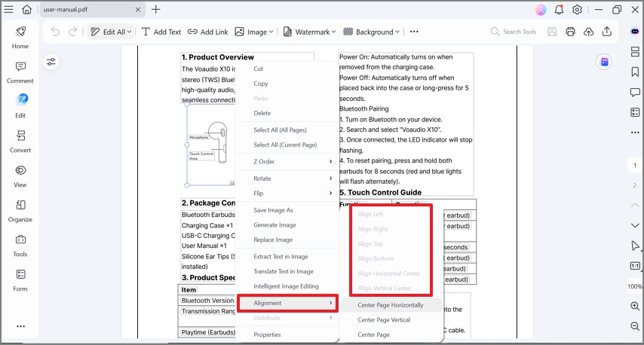Open the Rotate submenu
Image resolution: width=644 pixels, height=345 pixels.
click(x=287, y=179)
